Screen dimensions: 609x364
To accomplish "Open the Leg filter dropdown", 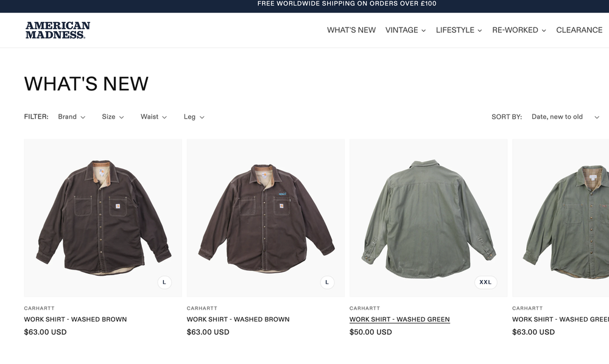I will pos(194,117).
